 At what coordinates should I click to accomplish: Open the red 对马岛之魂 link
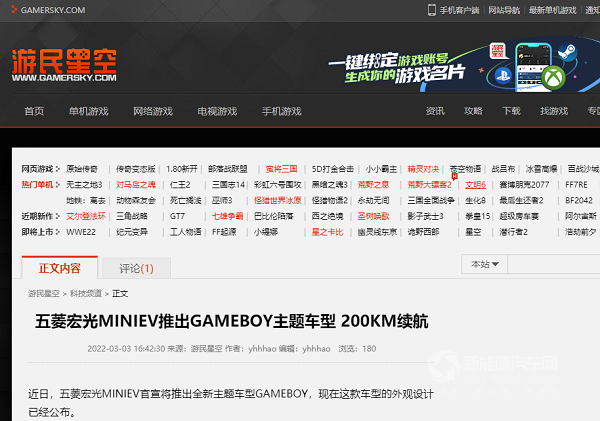click(x=136, y=184)
